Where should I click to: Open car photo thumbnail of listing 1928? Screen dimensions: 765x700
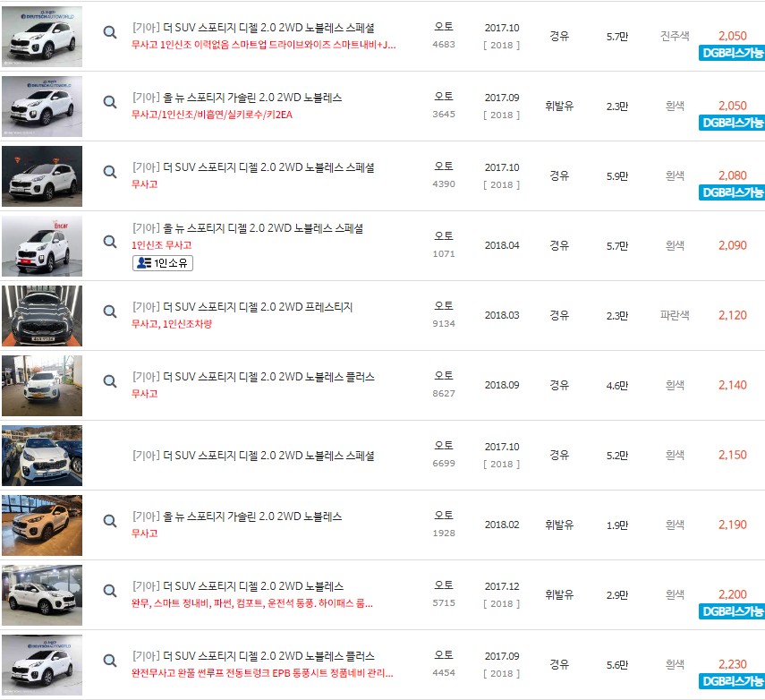click(x=42, y=525)
